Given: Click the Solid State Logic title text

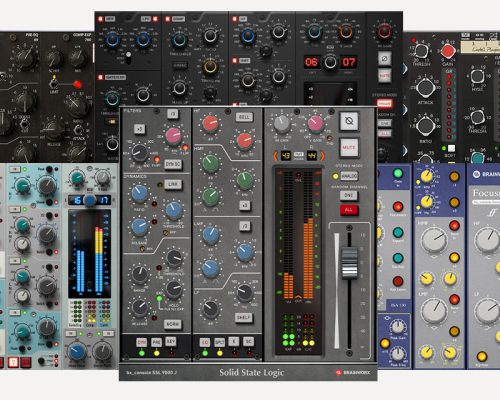Looking at the screenshot, I should pyautogui.click(x=252, y=372).
